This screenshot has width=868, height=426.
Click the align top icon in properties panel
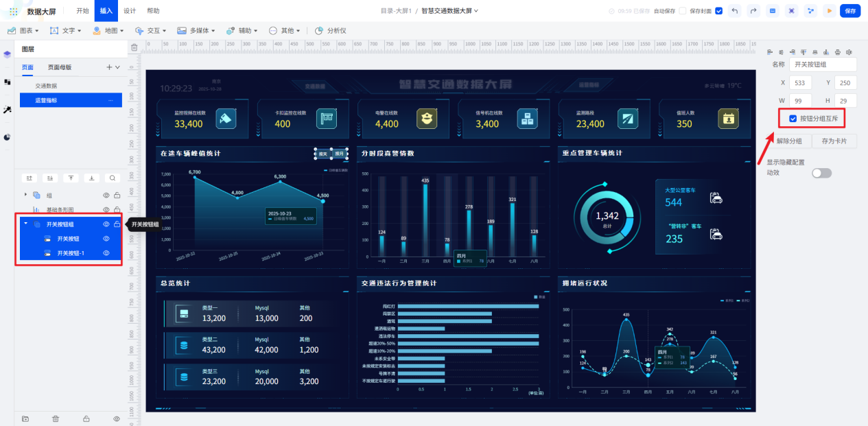[x=804, y=52]
